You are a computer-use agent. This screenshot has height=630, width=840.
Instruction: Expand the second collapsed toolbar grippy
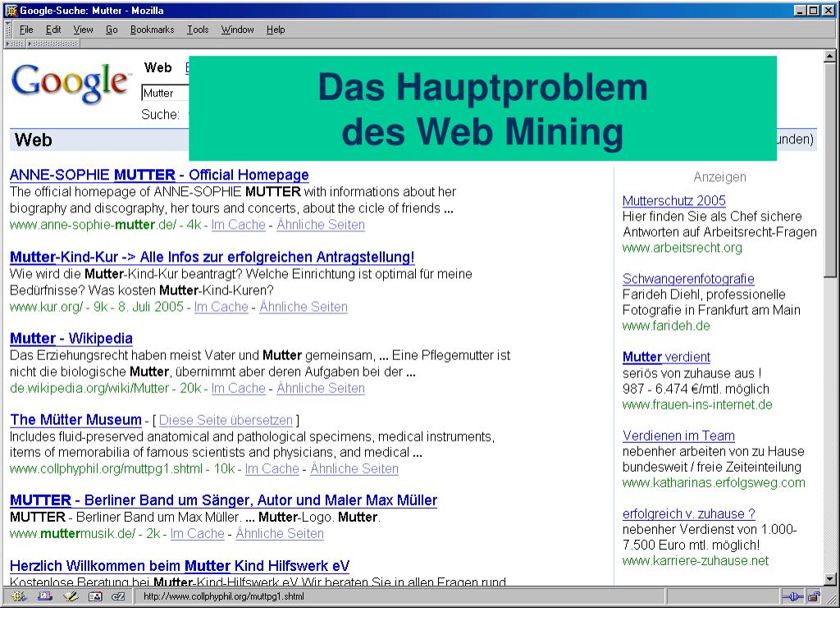[x=53, y=43]
